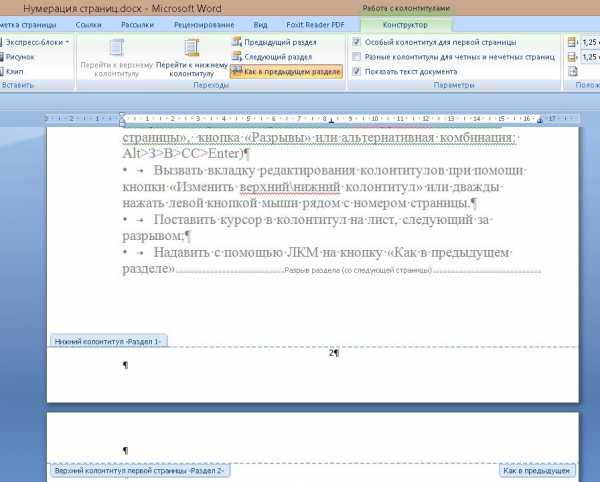Click the Go to Header icon

click(x=116, y=49)
